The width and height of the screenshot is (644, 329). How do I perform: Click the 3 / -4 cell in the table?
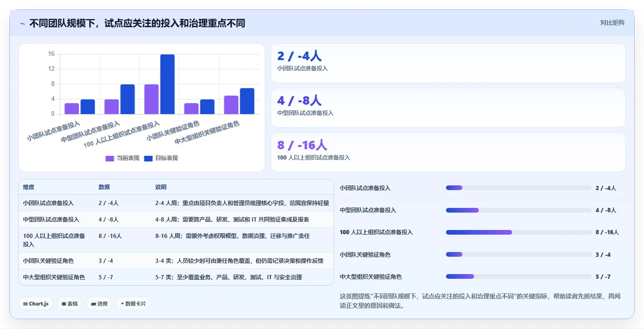(x=106, y=260)
